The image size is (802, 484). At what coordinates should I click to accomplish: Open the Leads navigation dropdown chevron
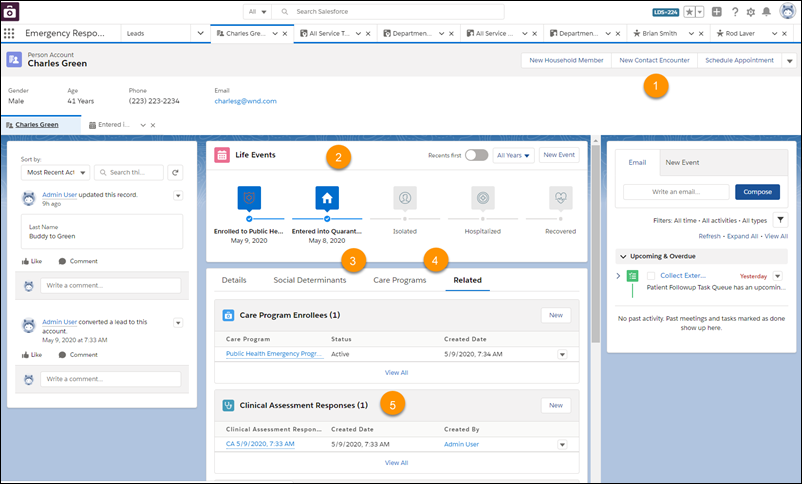click(x=200, y=33)
